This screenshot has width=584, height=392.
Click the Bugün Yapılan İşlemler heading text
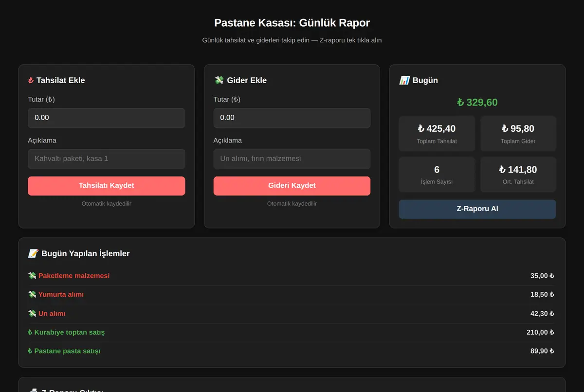[x=86, y=253]
